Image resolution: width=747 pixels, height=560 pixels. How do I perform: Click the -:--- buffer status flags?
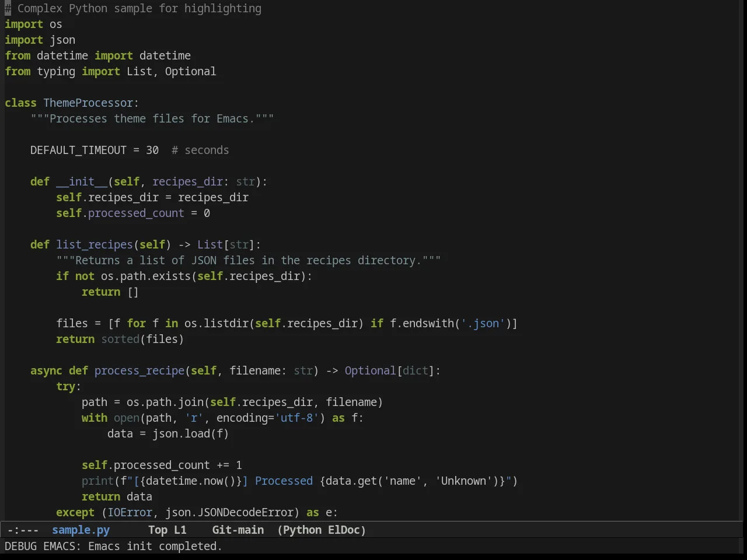23,530
